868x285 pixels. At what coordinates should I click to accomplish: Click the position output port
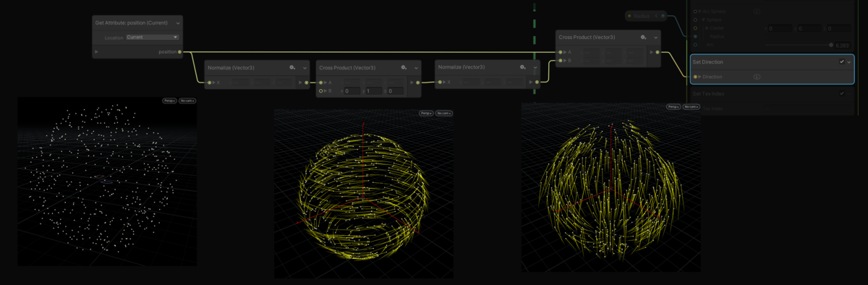(179, 52)
